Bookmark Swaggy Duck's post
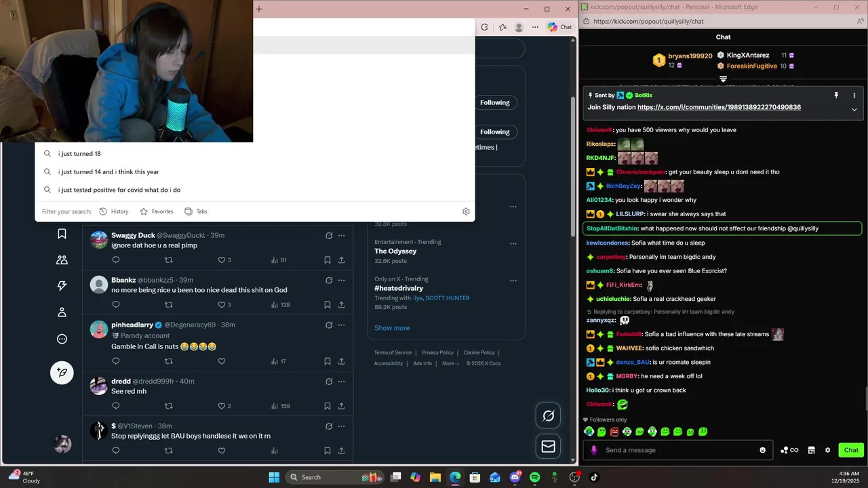 (328, 260)
